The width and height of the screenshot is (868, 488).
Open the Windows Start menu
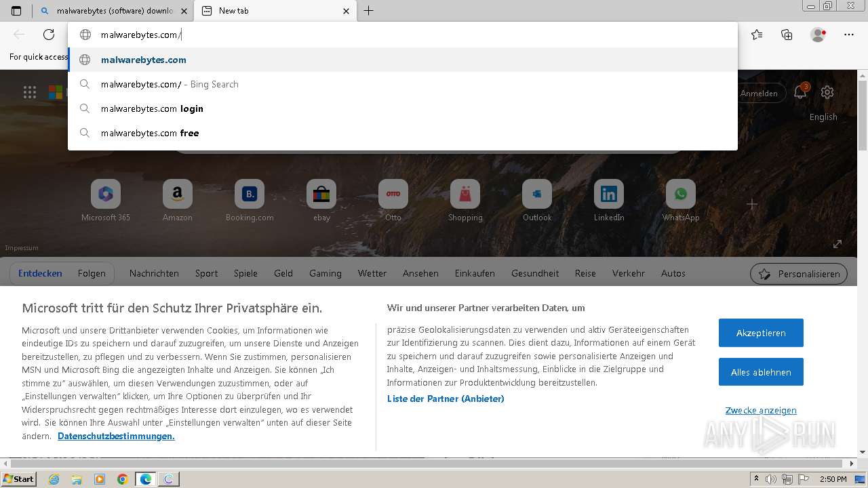click(x=19, y=479)
